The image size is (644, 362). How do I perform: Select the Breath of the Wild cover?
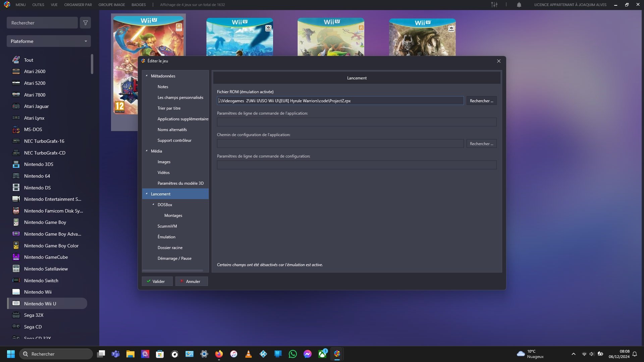click(239, 37)
